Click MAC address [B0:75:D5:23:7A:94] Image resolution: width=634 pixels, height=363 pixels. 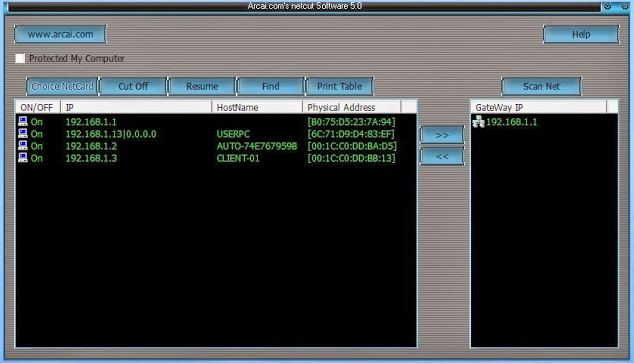point(351,122)
